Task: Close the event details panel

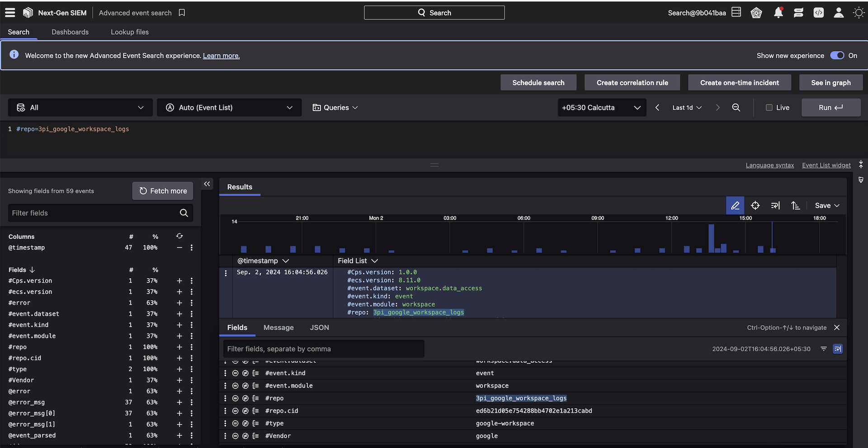Action: [x=837, y=327]
